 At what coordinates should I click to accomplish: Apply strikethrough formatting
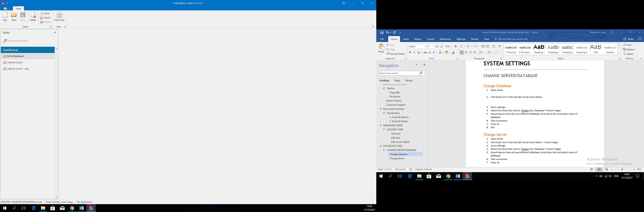pos(425,53)
